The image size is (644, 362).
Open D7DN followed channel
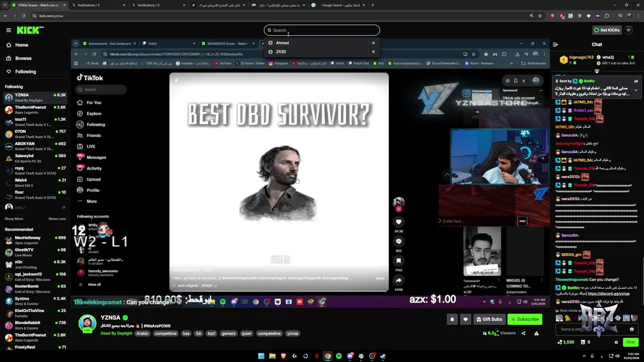click(35, 134)
